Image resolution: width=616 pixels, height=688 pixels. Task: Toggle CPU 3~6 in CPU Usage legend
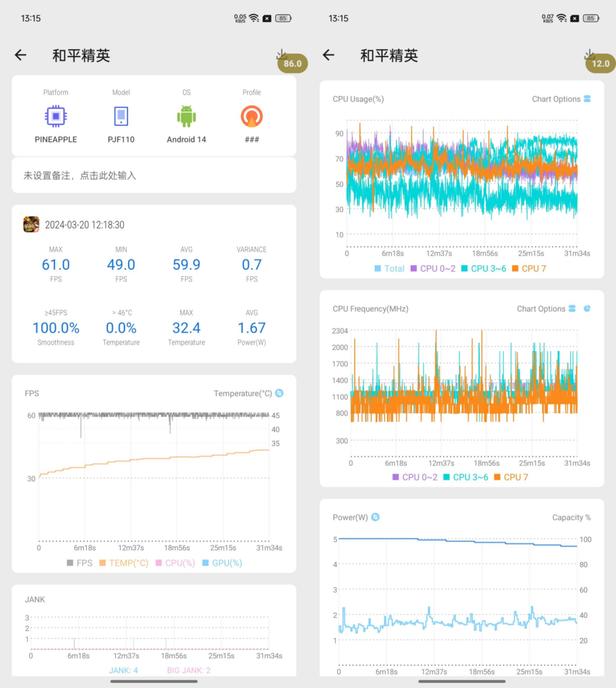pos(484,269)
